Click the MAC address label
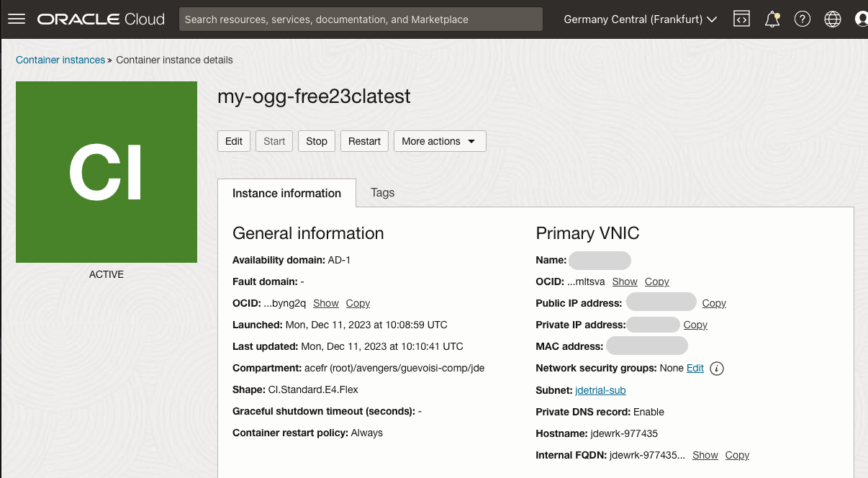 (569, 346)
